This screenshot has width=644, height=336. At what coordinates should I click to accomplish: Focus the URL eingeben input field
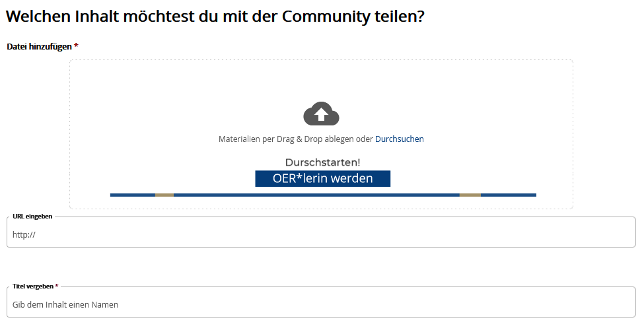tap(321, 234)
